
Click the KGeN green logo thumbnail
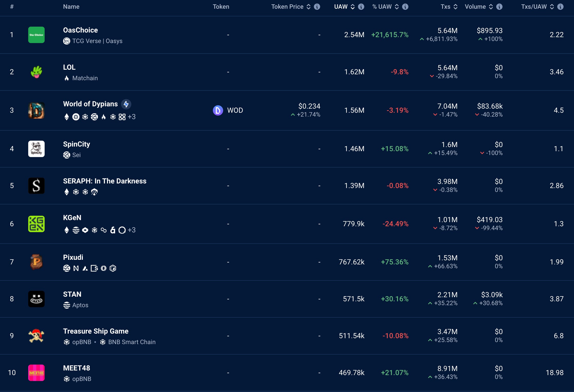tap(36, 224)
